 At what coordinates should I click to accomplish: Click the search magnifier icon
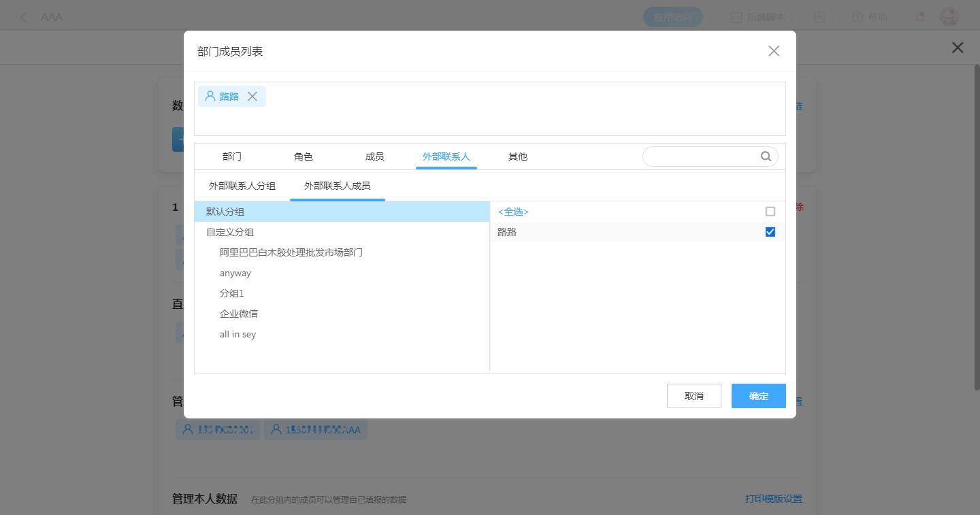click(766, 156)
